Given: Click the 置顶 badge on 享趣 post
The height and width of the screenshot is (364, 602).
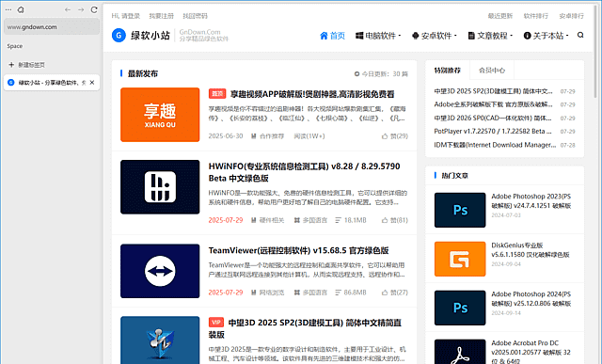Looking at the screenshot, I should click(x=217, y=94).
